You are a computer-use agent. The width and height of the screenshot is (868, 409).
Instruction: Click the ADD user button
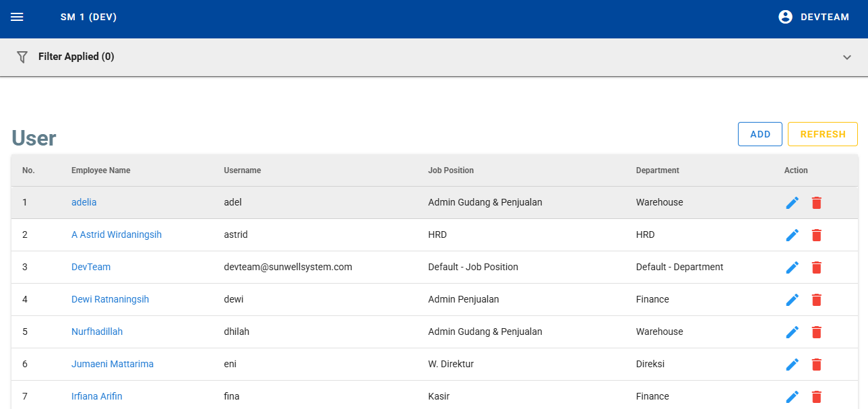[759, 134]
